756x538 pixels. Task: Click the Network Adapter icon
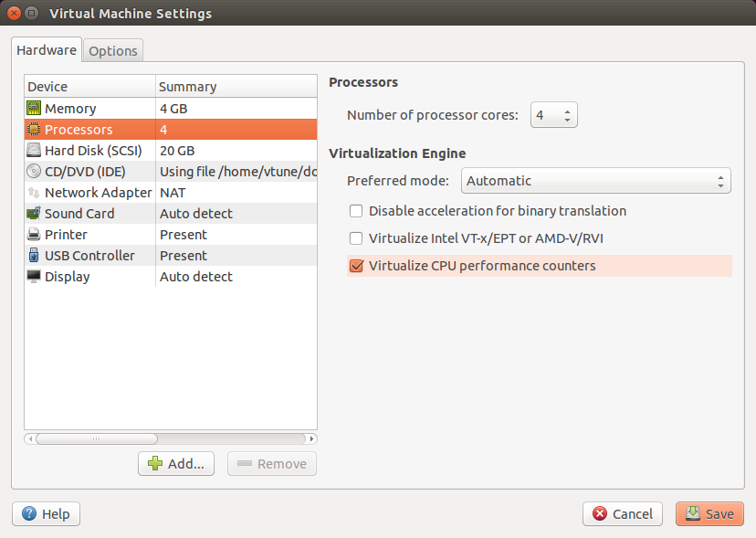[34, 193]
